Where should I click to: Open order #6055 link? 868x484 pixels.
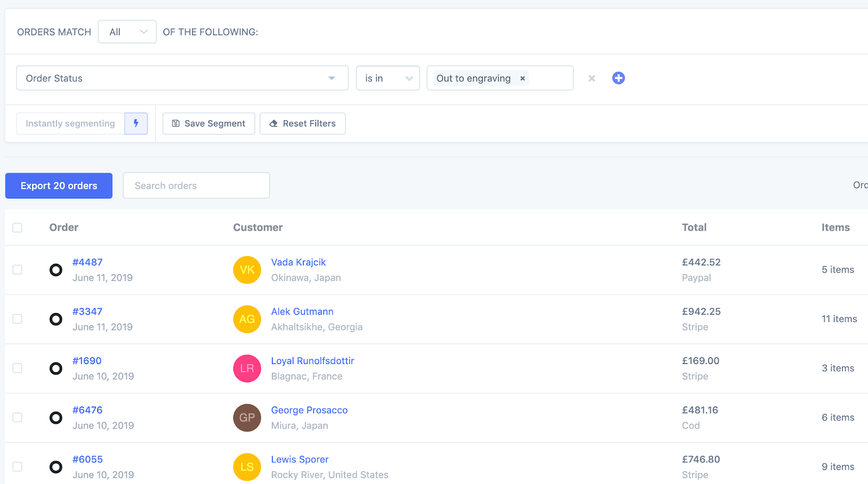[x=88, y=460]
